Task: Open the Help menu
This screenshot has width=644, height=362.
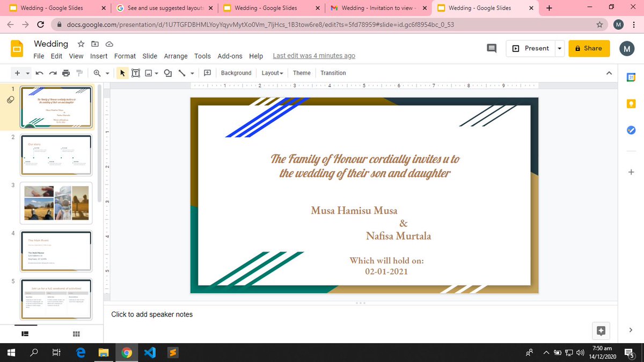Action: pyautogui.click(x=256, y=56)
